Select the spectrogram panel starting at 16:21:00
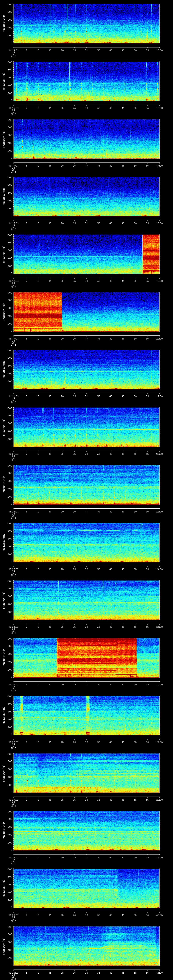The height and width of the screenshot is (980, 173). coord(86,427)
